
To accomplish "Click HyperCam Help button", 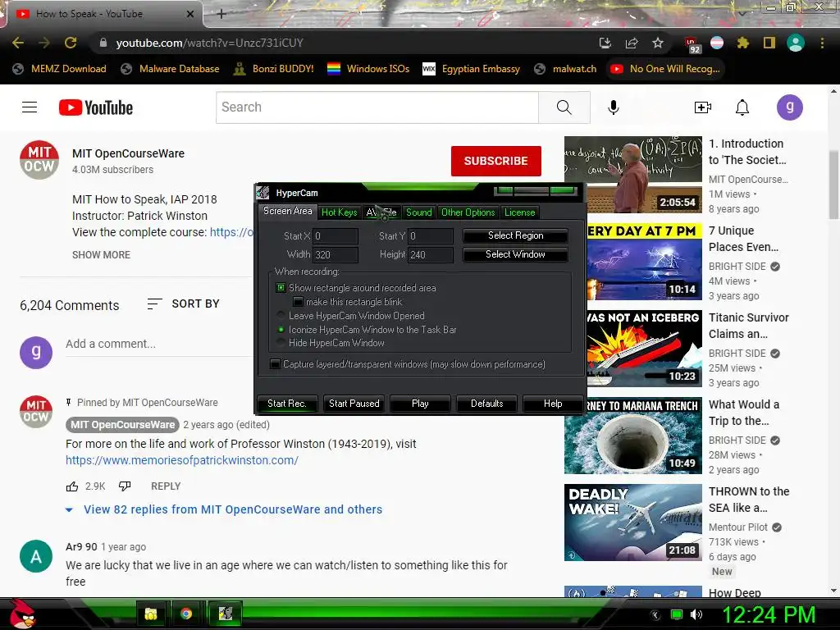I will 553,404.
